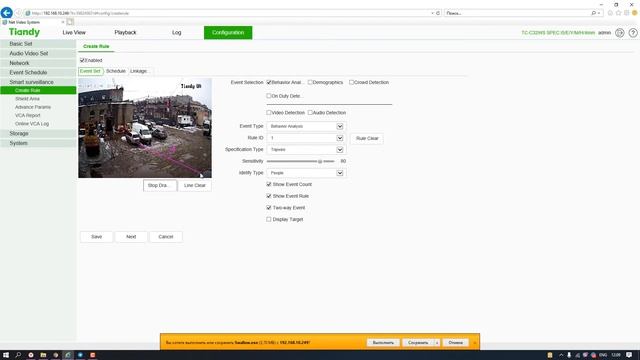Click the Sensitivity slider handle
Screen dimensions: 640x360
click(320, 161)
